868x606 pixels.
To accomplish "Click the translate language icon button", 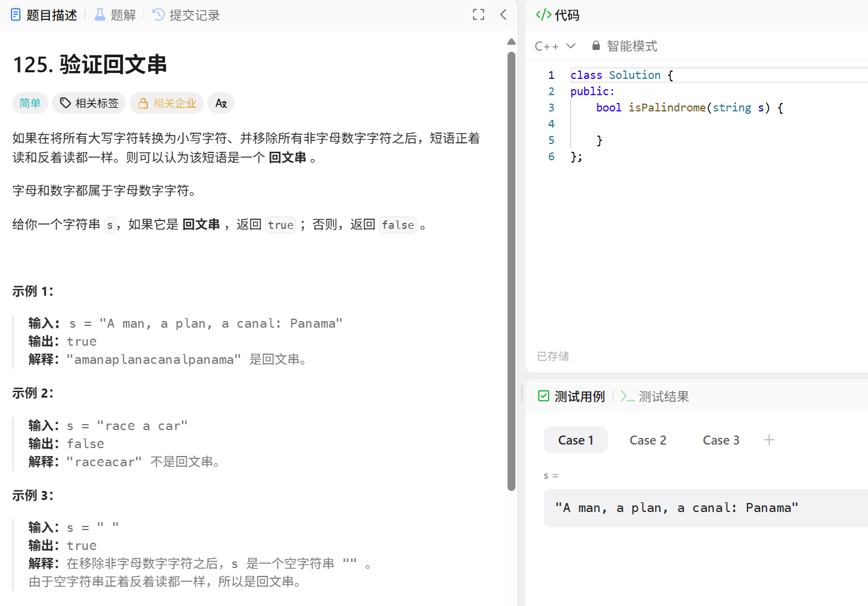I will (221, 103).
